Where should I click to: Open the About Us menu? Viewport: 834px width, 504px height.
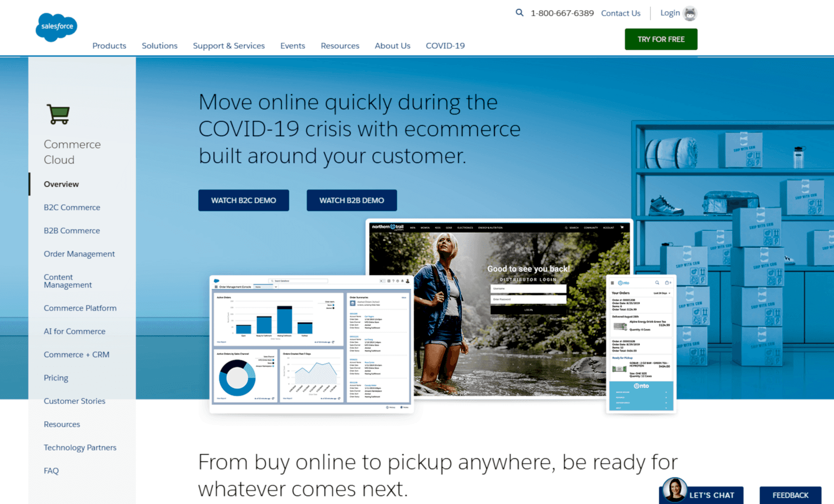tap(392, 45)
